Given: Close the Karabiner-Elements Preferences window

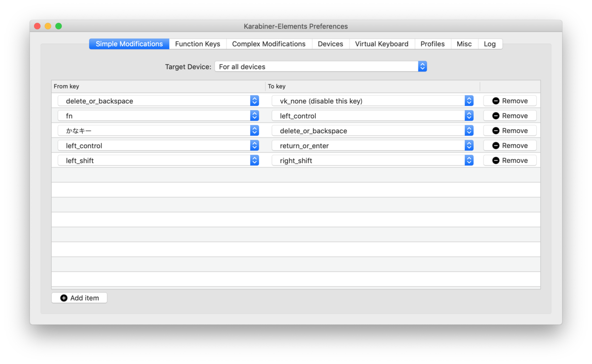Looking at the screenshot, I should click(x=37, y=26).
